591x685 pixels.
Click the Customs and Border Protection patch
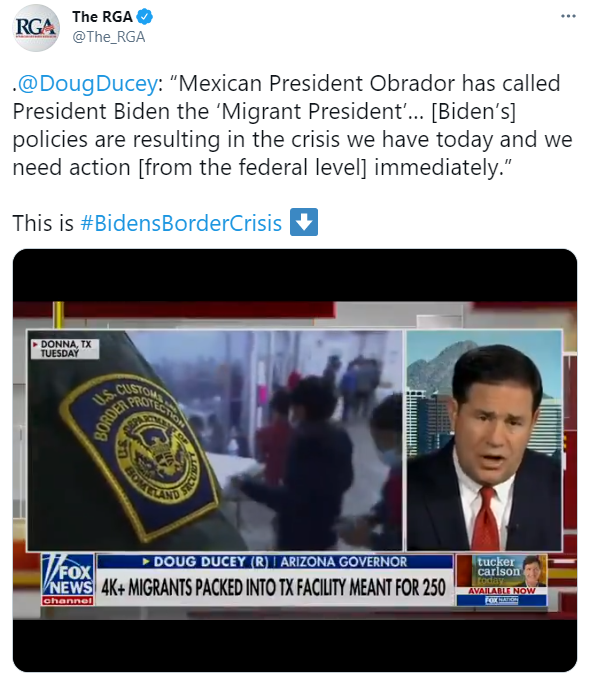coord(141,453)
